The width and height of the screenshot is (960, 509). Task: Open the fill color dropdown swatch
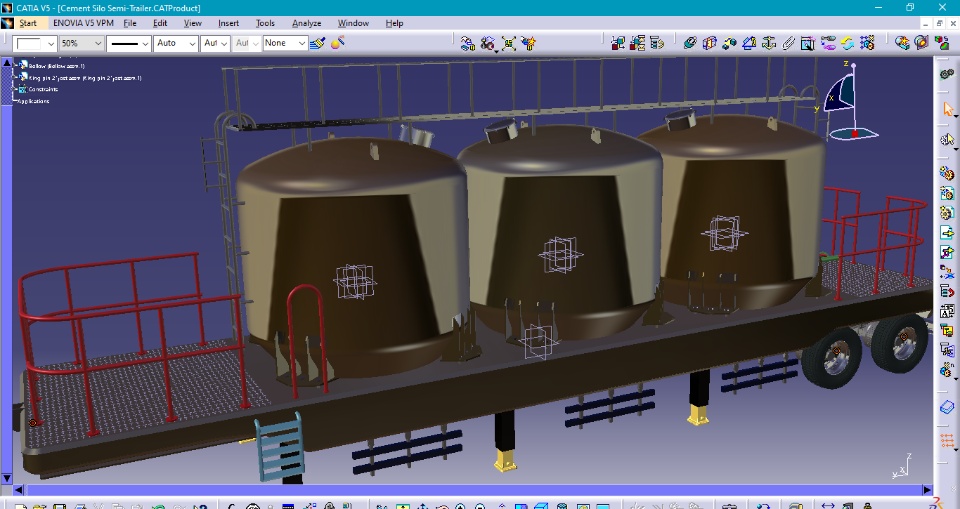(52, 44)
